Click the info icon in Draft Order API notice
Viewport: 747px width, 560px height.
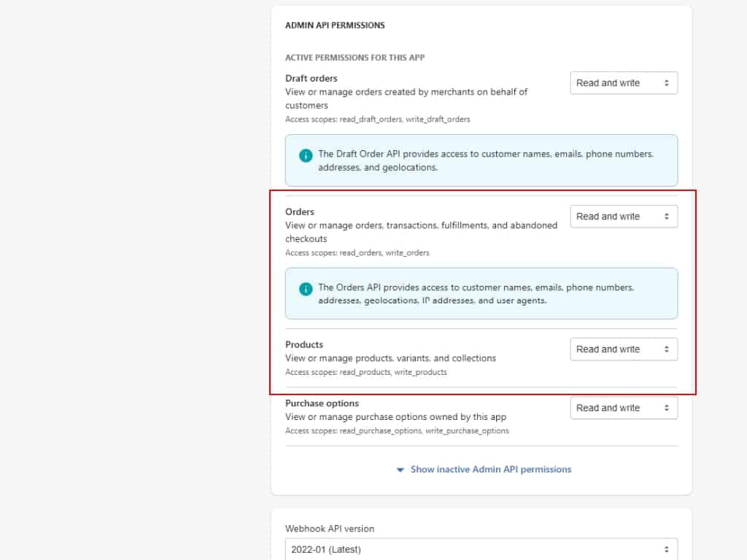click(306, 155)
